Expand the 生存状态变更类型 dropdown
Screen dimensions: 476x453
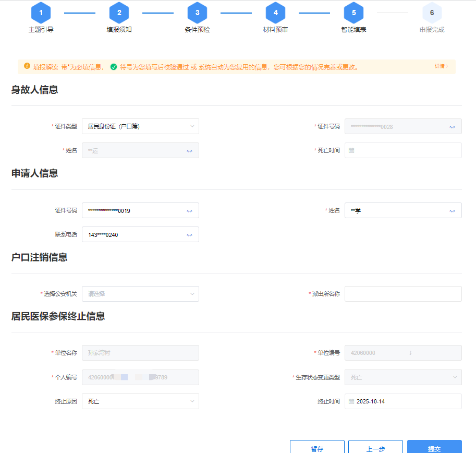403,377
